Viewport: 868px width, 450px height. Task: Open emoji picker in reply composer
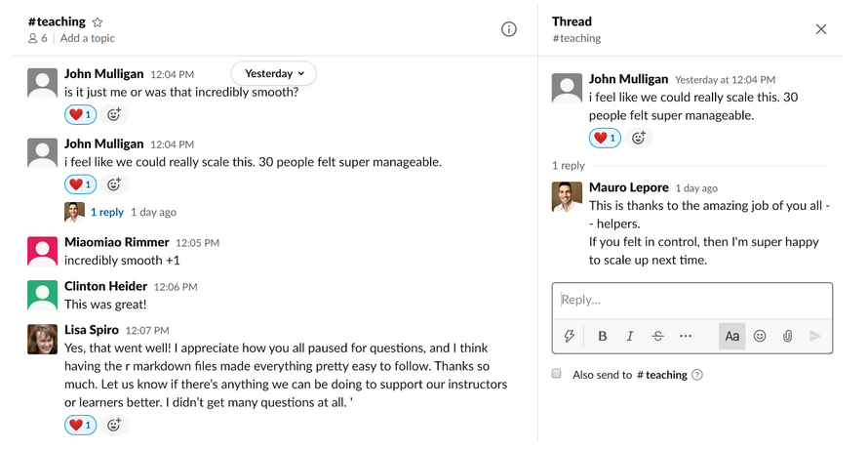tap(760, 336)
